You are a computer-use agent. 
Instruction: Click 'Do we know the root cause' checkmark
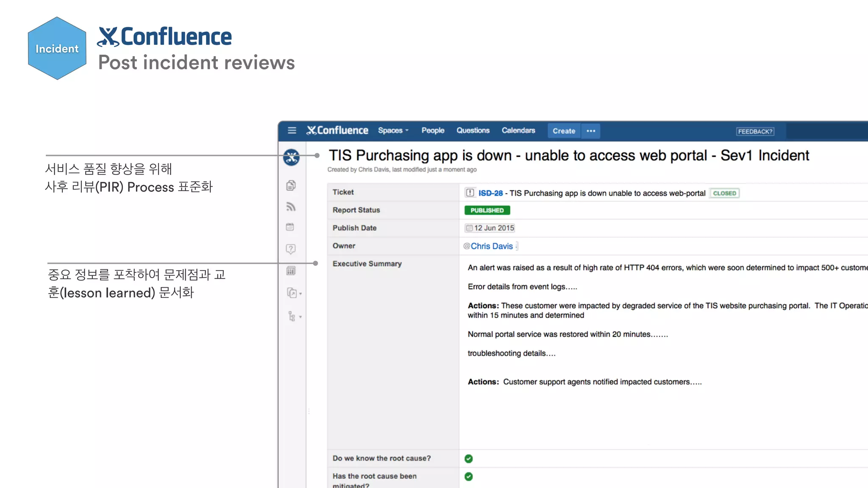469,459
